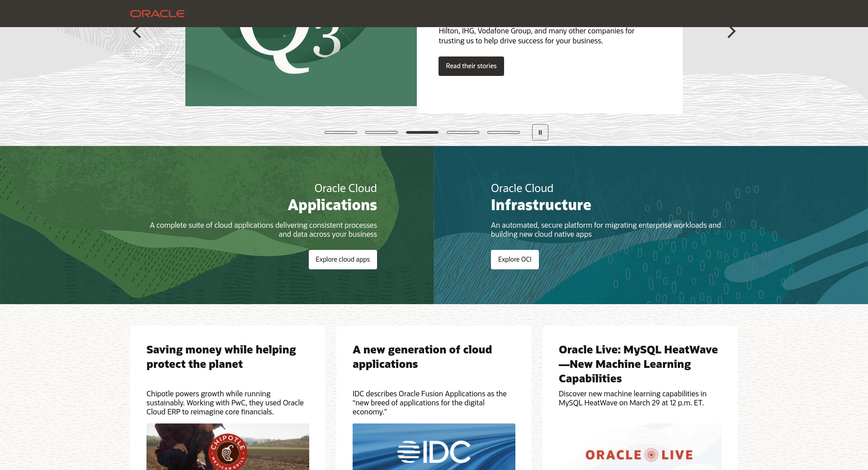
Task: Open the IDC card image
Action: [x=434, y=446]
